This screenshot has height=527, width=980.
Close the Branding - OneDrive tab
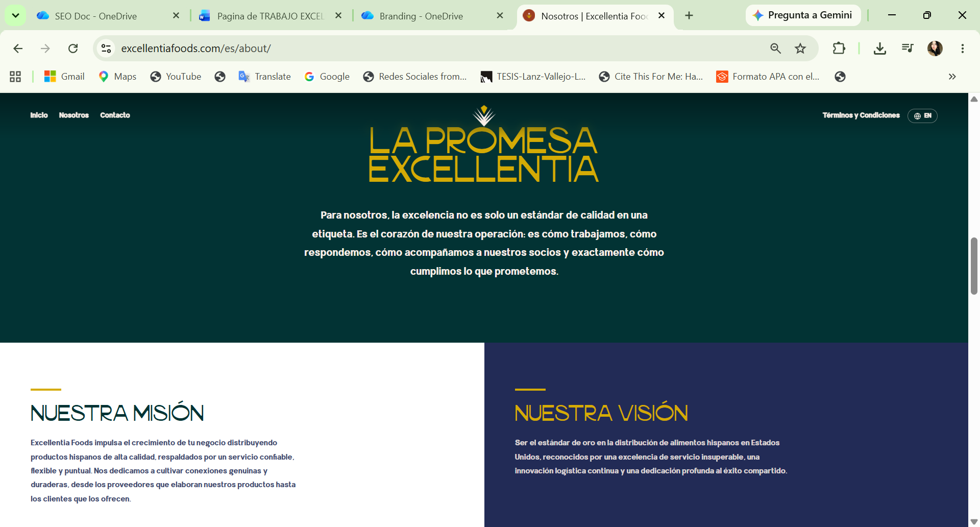click(500, 15)
